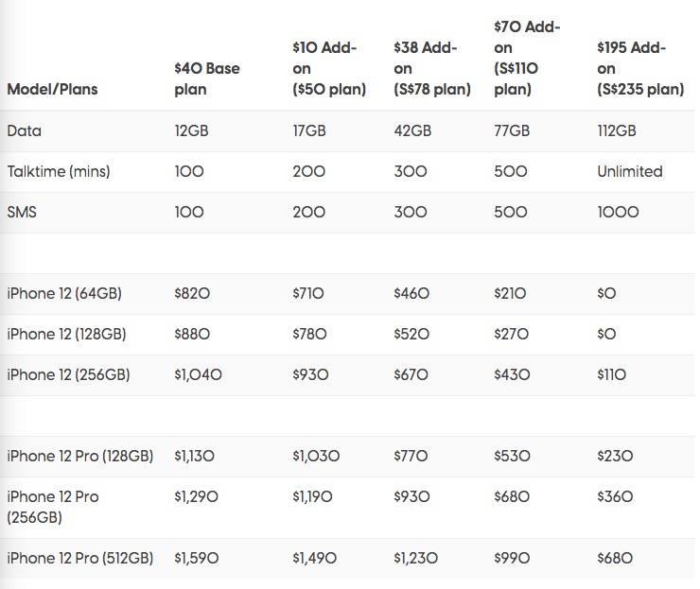Click the 1000 SMS cell
The width and height of the screenshot is (700, 589).
[x=618, y=212]
